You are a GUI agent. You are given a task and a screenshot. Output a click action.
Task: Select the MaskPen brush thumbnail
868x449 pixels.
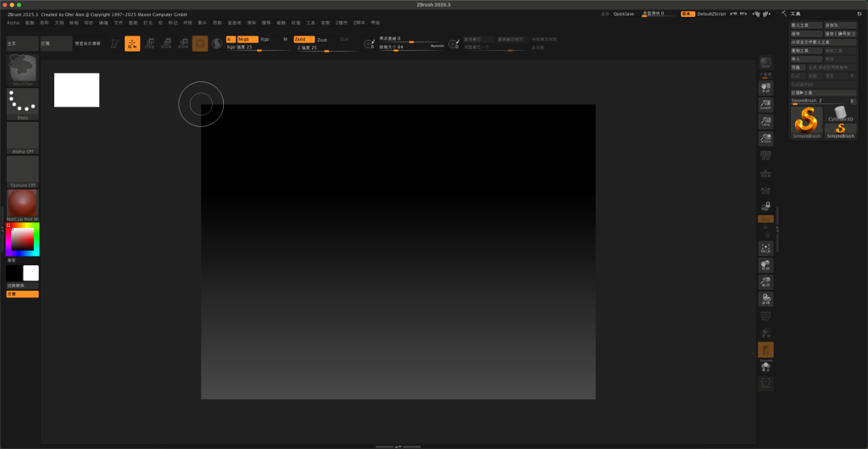coord(22,70)
